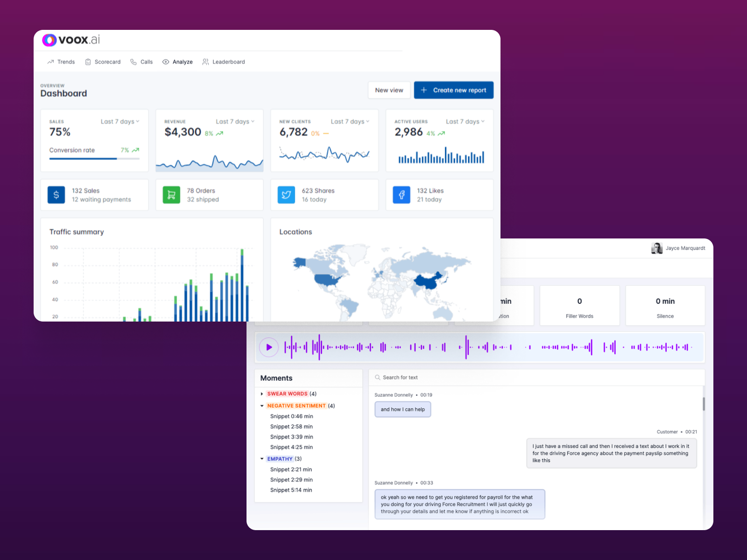This screenshot has height=560, width=747.
Task: Click the Twitter Shares icon
Action: (286, 195)
